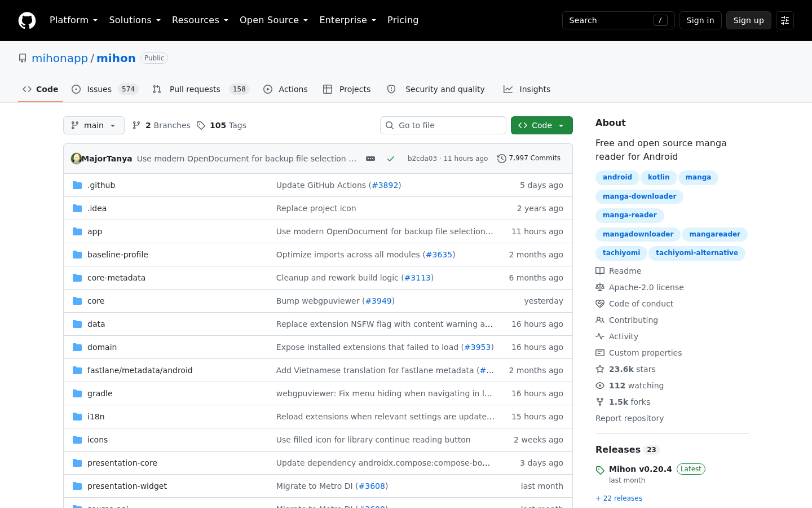Click the note icon beside Custom properties

pos(600,353)
